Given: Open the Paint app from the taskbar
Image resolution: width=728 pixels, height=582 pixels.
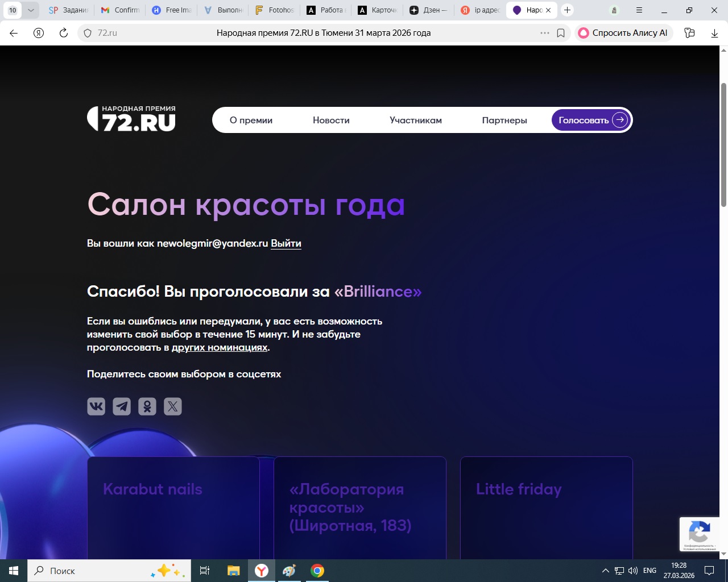Looking at the screenshot, I should (289, 571).
